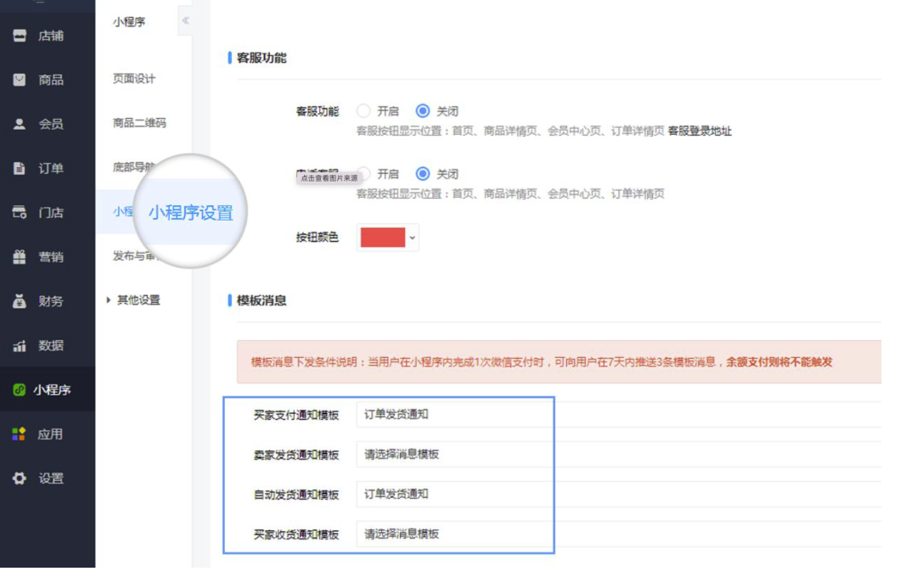Open the 数据 chart icon
The width and height of the screenshot is (917, 588).
tap(20, 345)
